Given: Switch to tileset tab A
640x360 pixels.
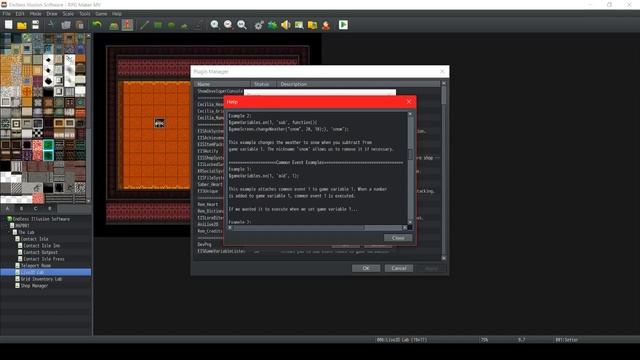Looking at the screenshot, I should [7, 209].
